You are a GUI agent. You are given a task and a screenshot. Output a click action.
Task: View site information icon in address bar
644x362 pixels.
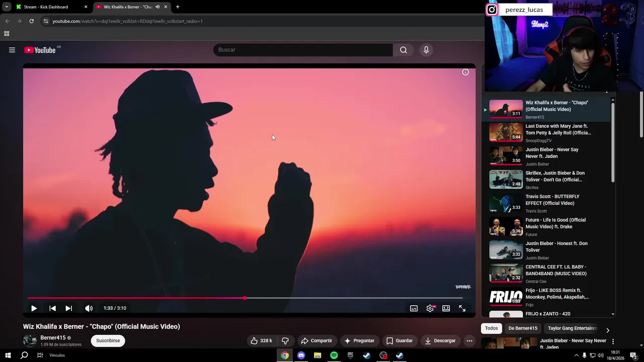(x=46, y=21)
